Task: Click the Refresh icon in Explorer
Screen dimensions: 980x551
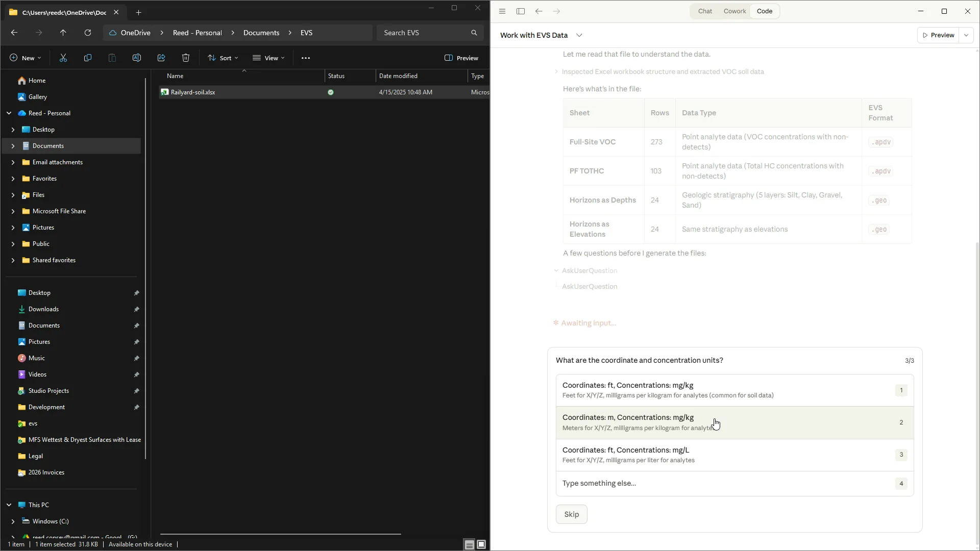Action: pyautogui.click(x=88, y=33)
